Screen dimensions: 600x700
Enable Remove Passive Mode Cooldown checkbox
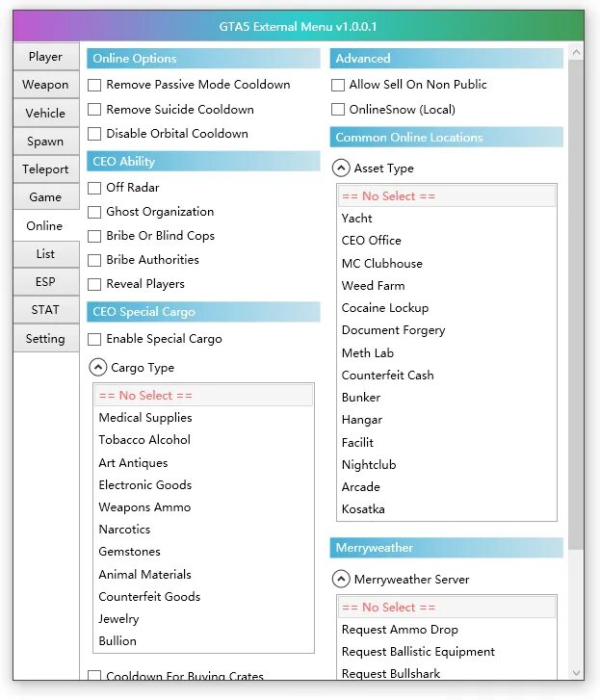[94, 85]
